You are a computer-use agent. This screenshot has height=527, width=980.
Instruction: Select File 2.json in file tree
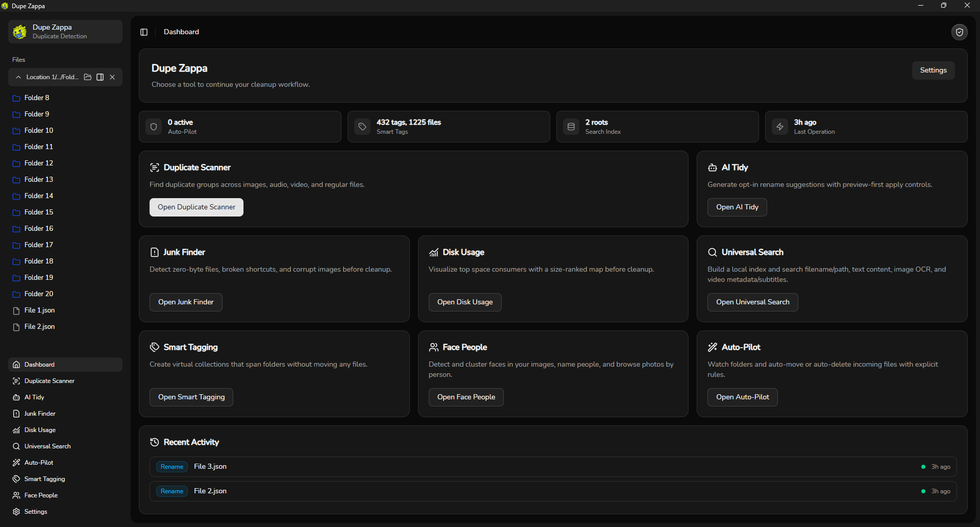(x=65, y=327)
